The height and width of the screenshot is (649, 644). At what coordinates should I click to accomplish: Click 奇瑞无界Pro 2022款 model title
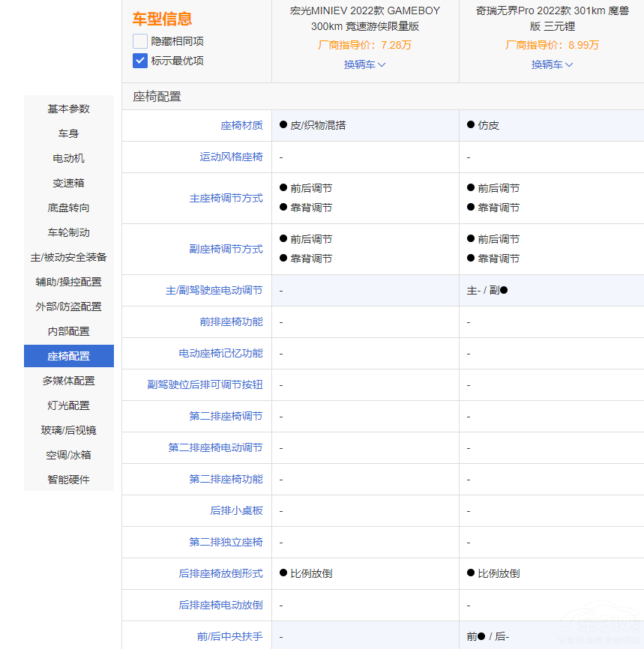553,18
